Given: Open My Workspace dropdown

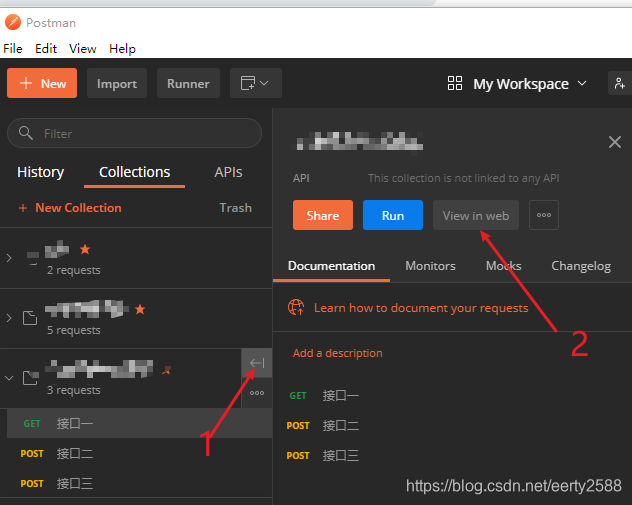Looking at the screenshot, I should 530,84.
